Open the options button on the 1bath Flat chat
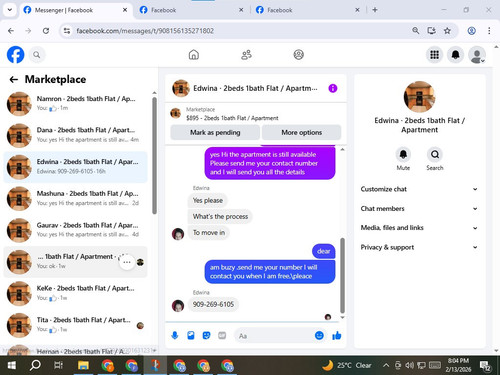The image size is (500, 375). 127,262
